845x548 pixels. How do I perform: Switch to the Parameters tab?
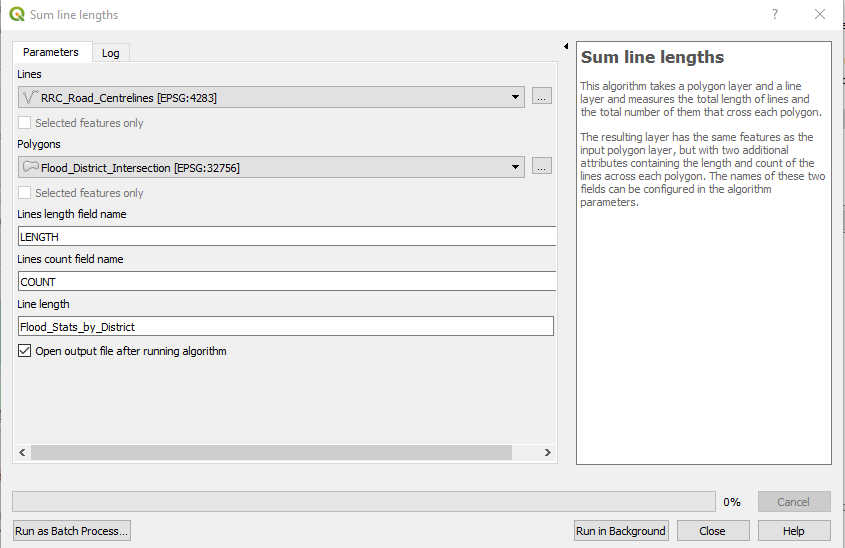(51, 52)
